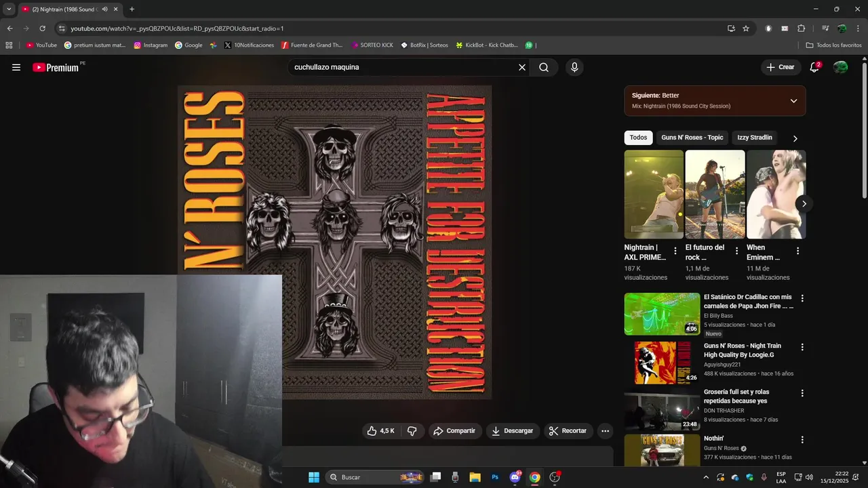Open Chrome extensions puzzle icon
This screenshot has height=488, width=868.
(801, 28)
